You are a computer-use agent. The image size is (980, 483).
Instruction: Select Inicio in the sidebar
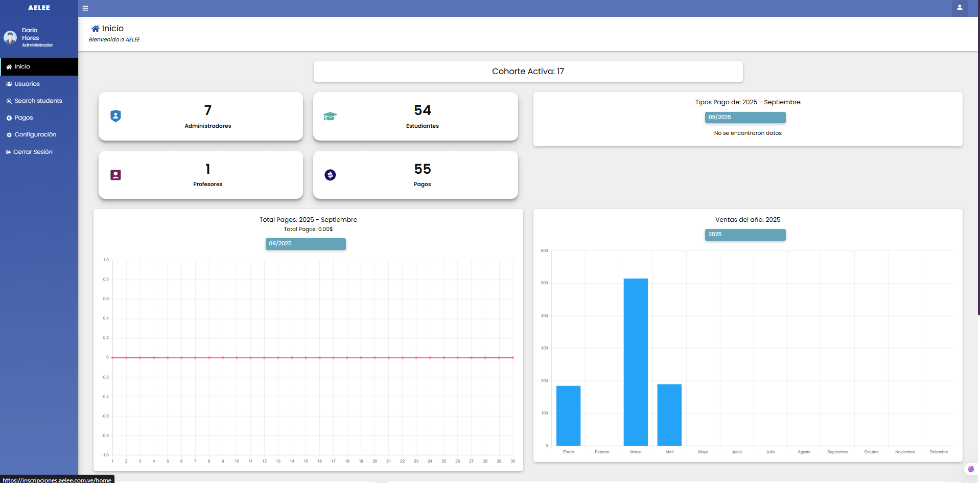click(x=22, y=66)
